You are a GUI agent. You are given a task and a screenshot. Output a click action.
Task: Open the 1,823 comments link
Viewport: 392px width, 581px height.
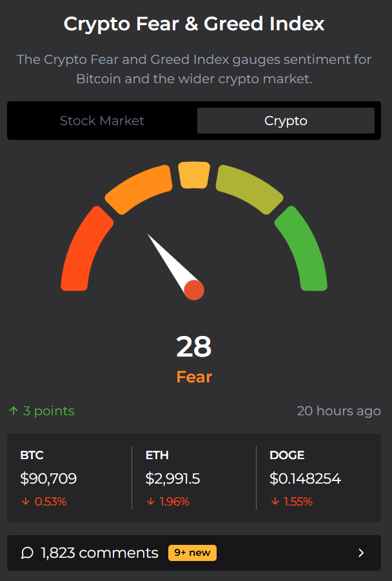pyautogui.click(x=99, y=553)
